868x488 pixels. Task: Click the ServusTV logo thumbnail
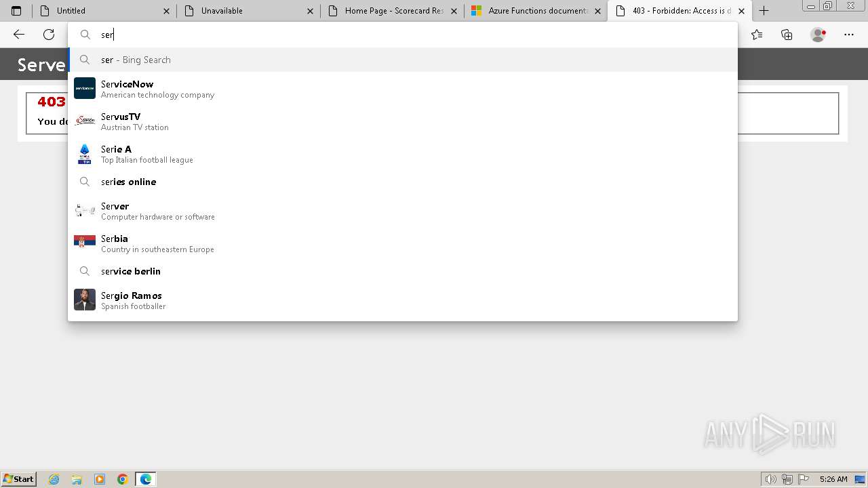(x=85, y=121)
